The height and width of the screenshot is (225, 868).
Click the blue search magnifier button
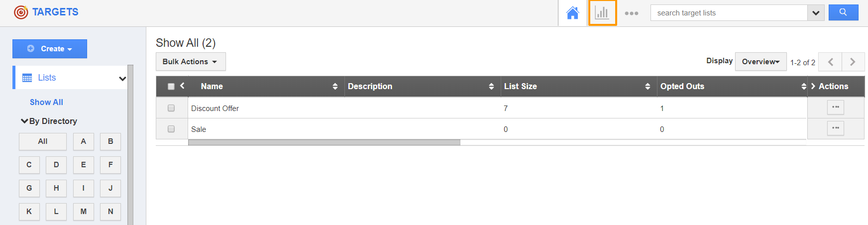(x=843, y=12)
